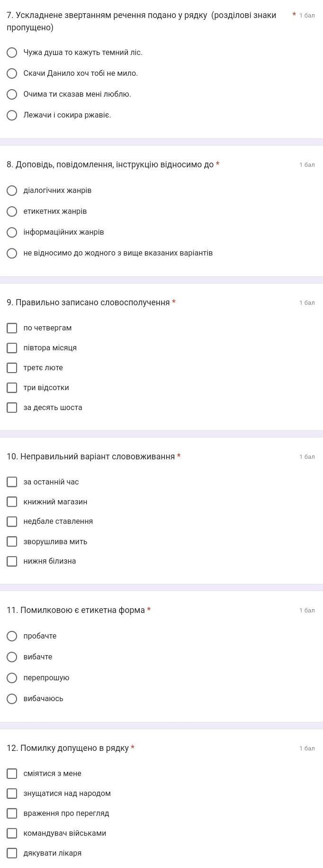Select 'інформаційних жанрів' radio button
323x868 pixels.
click(x=12, y=232)
